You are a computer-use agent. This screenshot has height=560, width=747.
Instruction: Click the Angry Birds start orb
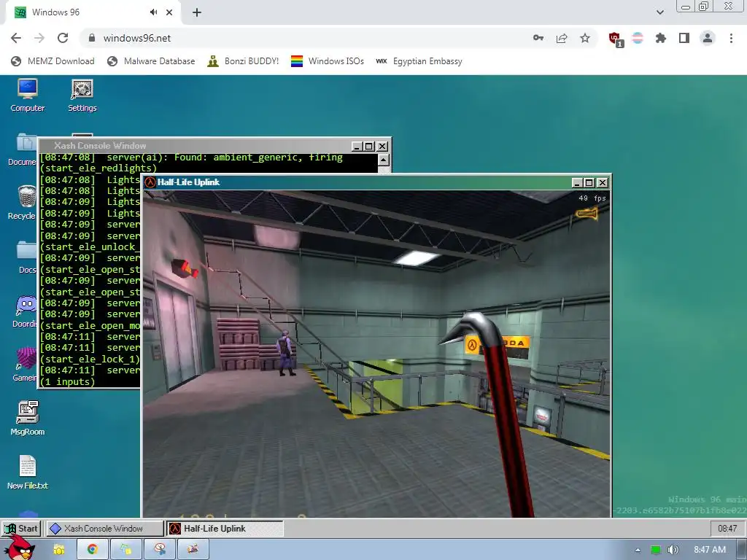(x=19, y=548)
